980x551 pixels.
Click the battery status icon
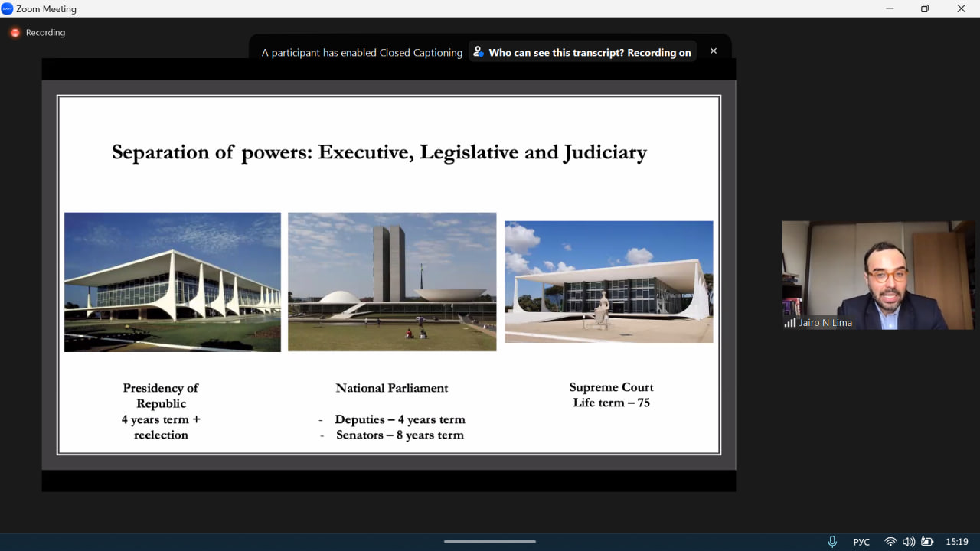pyautogui.click(x=927, y=542)
